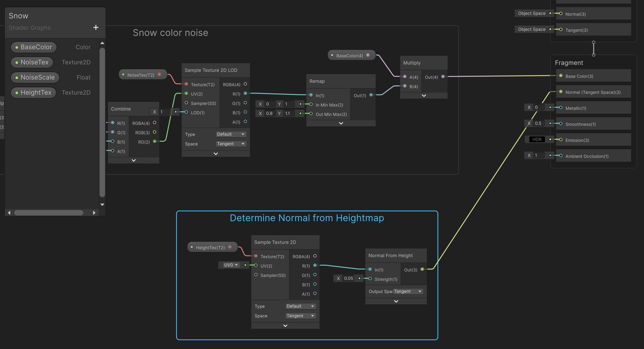Collapse the Remap node with its chevron
The width and height of the screenshot is (644, 349).
tap(341, 123)
